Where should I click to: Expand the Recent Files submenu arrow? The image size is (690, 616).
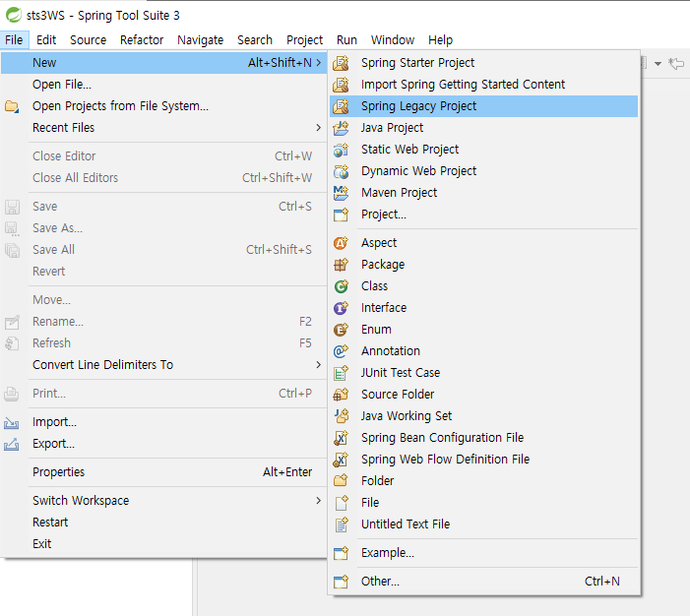(x=319, y=128)
